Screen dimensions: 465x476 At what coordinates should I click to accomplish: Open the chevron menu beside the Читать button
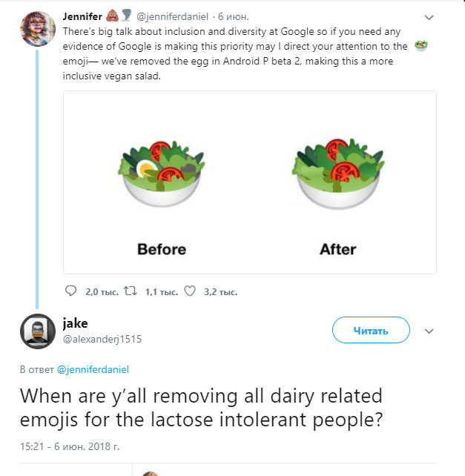(429, 331)
